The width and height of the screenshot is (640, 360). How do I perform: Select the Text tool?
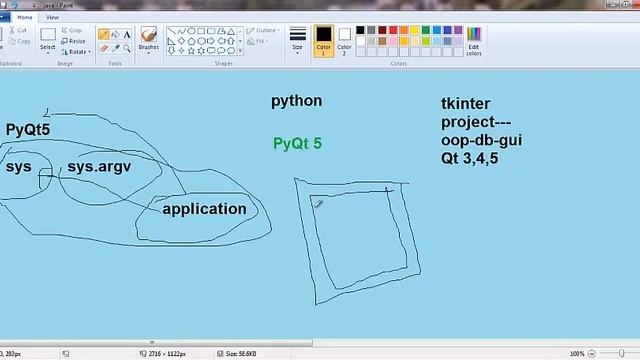(x=127, y=35)
